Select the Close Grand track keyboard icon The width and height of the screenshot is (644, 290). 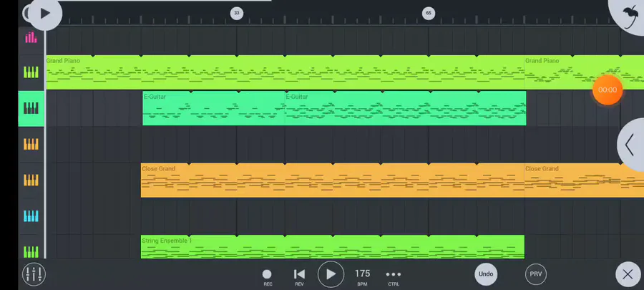[x=31, y=180]
